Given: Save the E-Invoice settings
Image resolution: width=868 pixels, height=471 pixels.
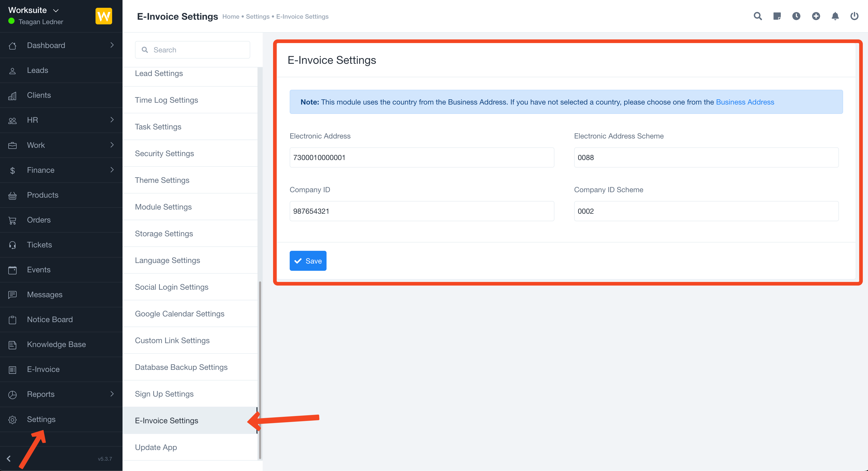Looking at the screenshot, I should 308,261.
